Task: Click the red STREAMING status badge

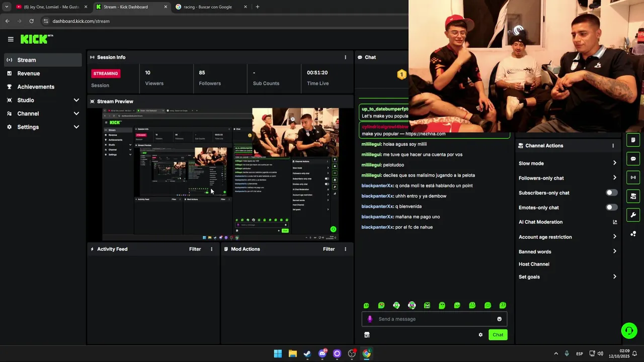Action: tap(105, 73)
